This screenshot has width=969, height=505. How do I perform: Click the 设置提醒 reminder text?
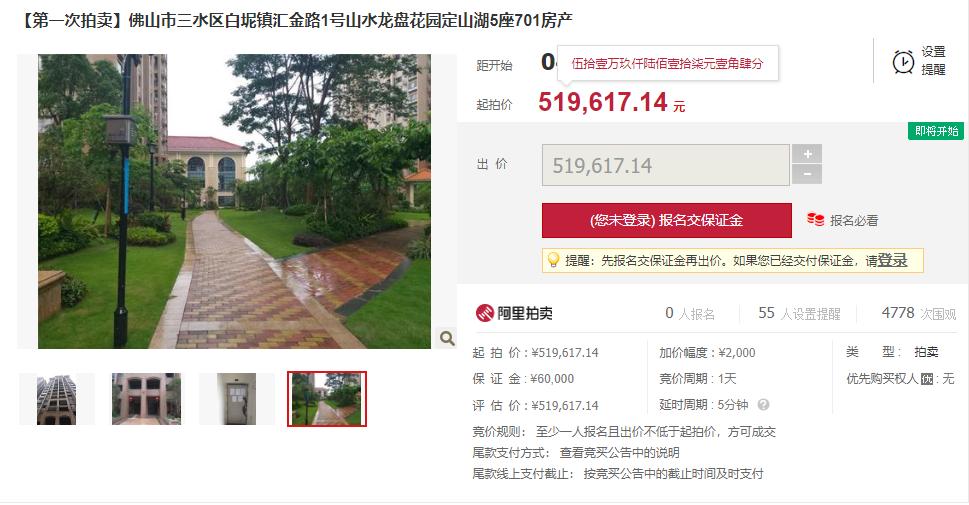933,61
